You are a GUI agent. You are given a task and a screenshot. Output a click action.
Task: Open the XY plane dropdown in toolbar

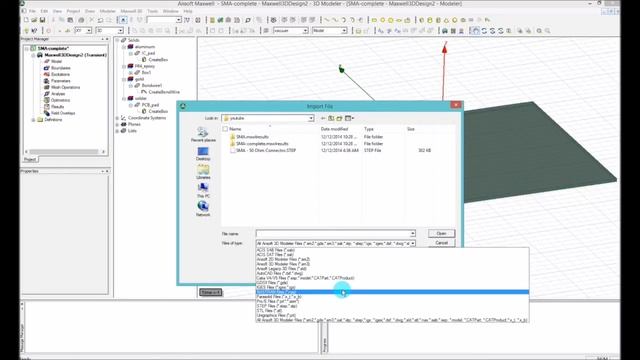point(89,31)
